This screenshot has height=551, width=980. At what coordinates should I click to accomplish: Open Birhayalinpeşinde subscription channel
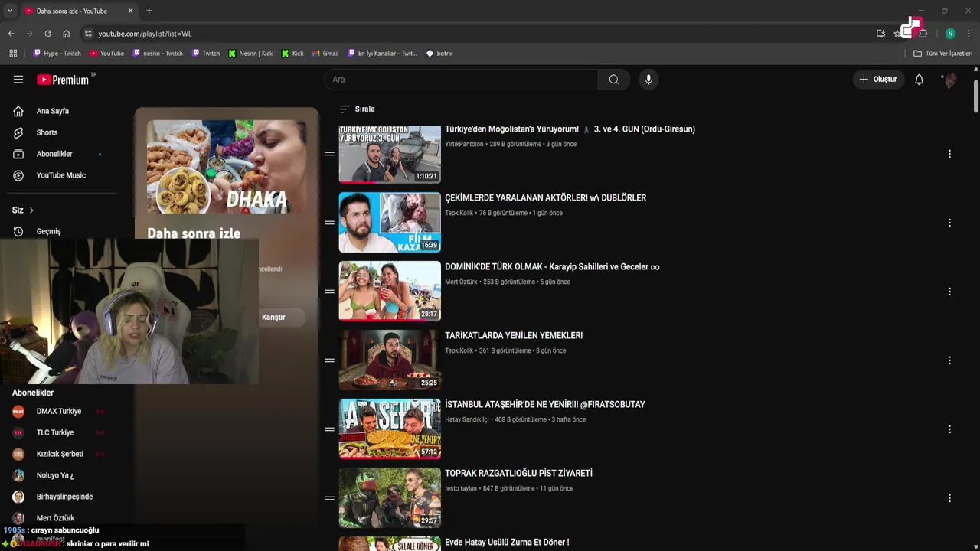pos(63,497)
